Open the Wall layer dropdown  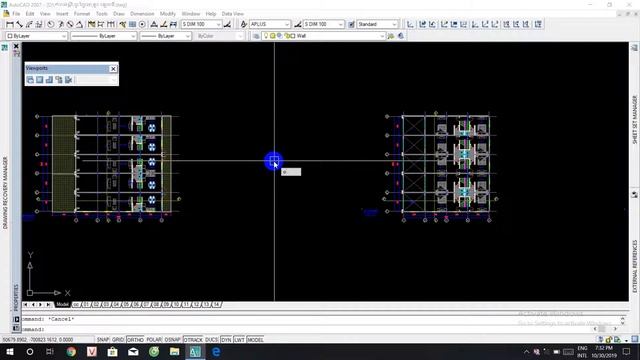pyautogui.click(x=323, y=36)
